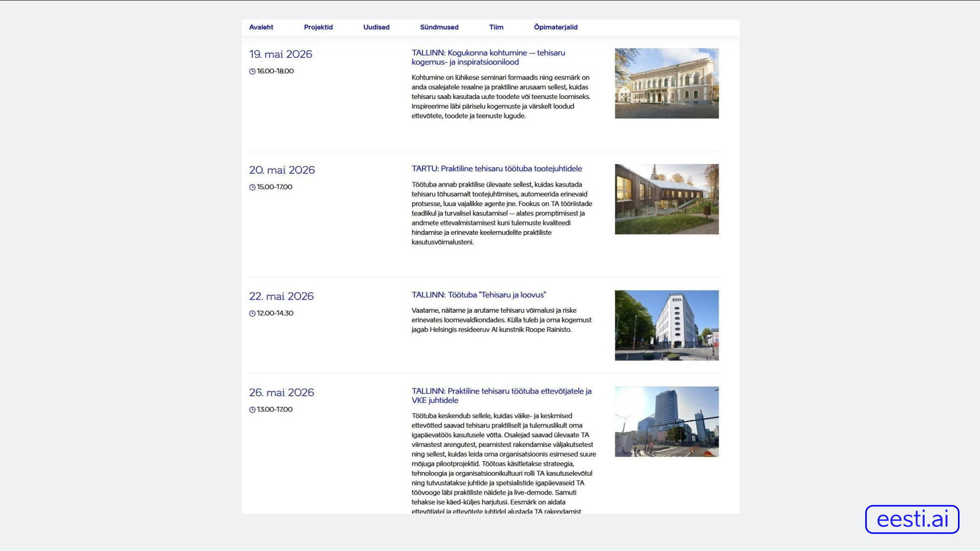Open TARTU tootejuhtidele workshop link
Viewport: 980px width, 551px height.
(x=497, y=169)
